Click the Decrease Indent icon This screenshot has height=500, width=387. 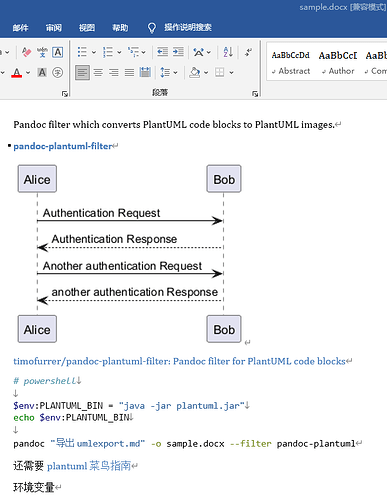click(162, 52)
